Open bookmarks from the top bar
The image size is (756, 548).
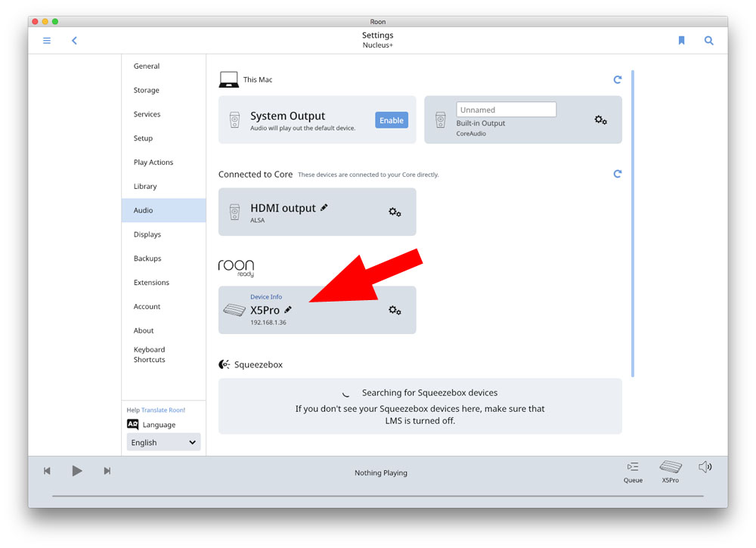point(681,41)
